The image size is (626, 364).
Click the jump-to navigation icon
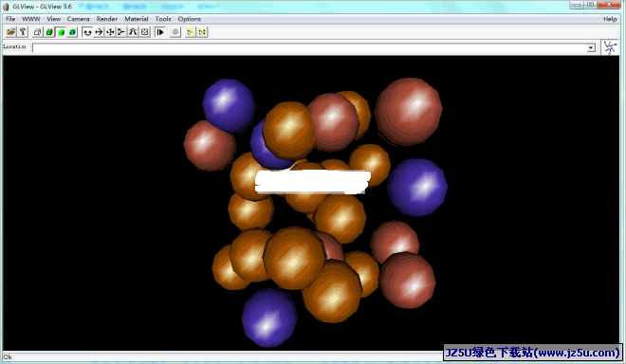(x=133, y=32)
